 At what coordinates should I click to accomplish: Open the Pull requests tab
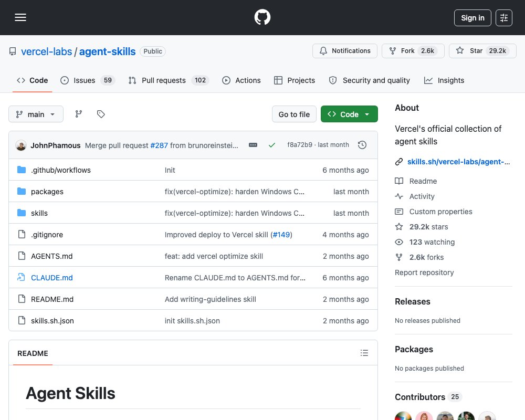pos(169,80)
